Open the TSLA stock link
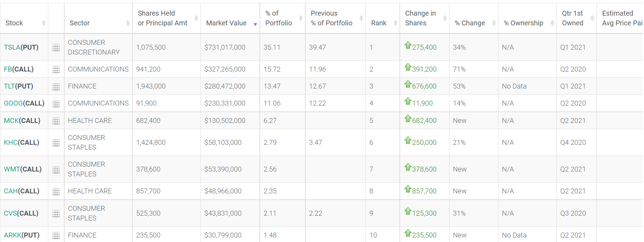644x242 pixels. coord(12,47)
